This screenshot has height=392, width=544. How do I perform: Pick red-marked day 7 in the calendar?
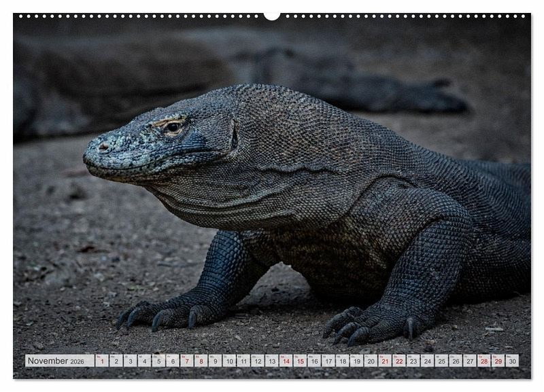tap(186, 361)
